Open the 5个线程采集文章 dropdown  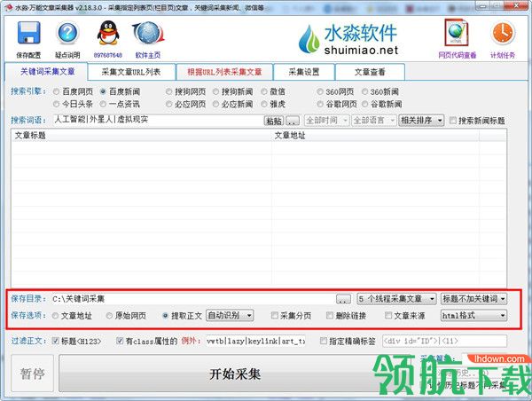pyautogui.click(x=396, y=299)
